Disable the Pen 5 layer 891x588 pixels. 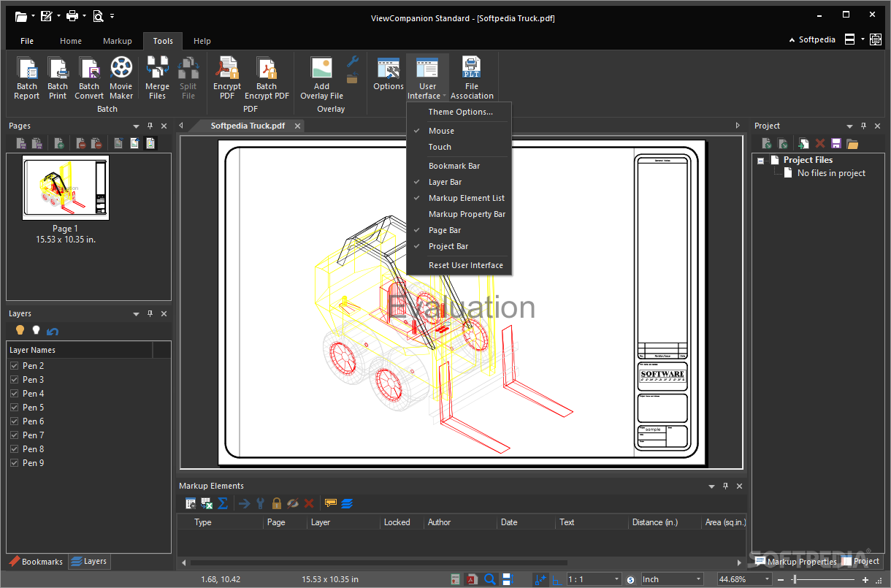(x=14, y=408)
